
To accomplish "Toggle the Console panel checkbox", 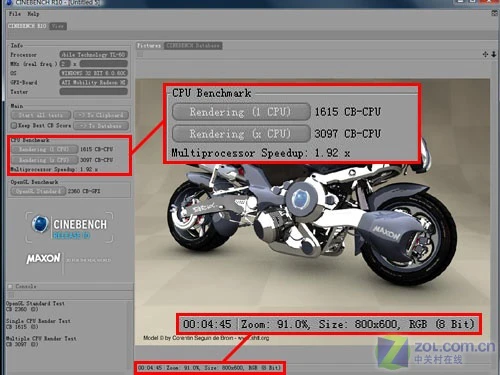I will (10, 286).
